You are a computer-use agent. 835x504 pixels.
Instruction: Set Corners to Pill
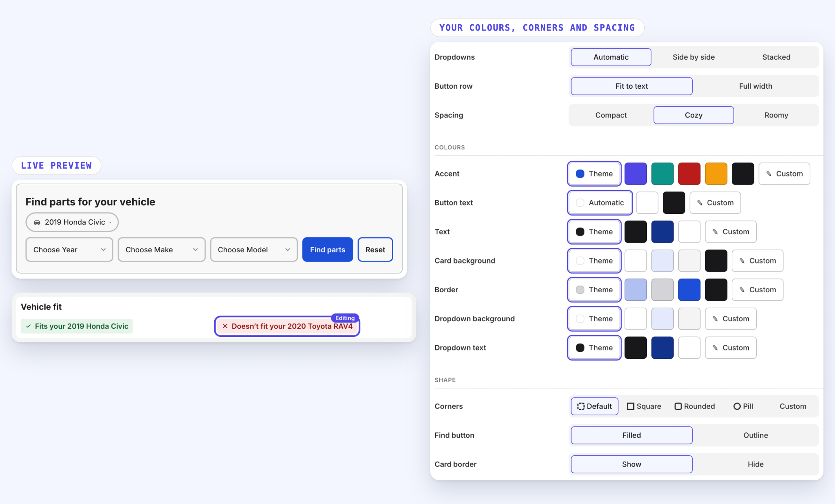[743, 406]
